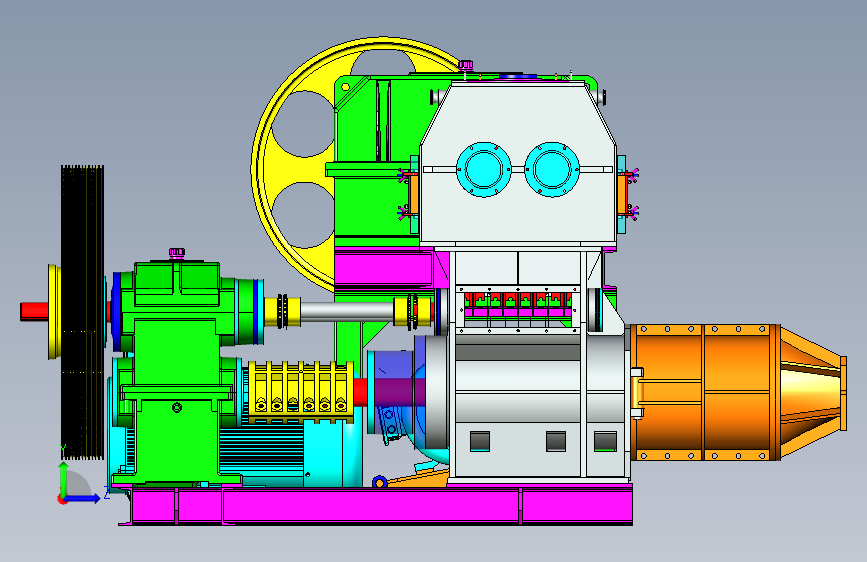Select the left cyan circular cover
The image size is (867, 562).
point(483,169)
